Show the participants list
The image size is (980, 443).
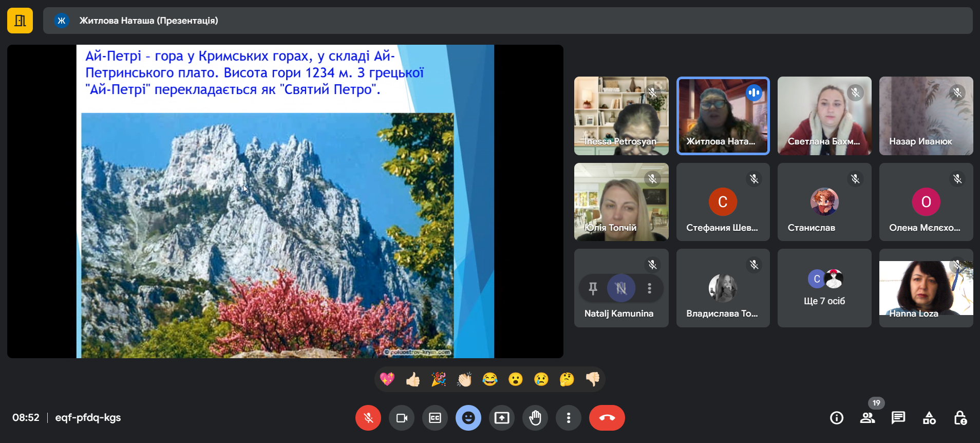[868, 418]
